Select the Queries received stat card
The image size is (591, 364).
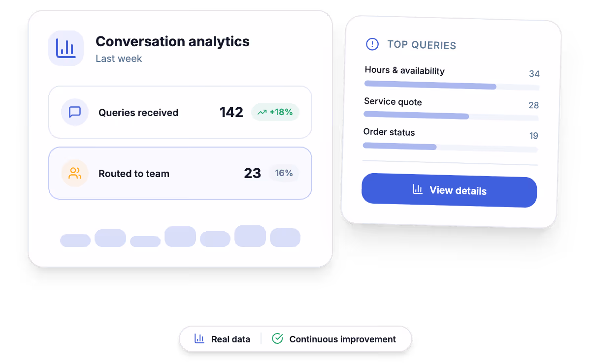tap(180, 112)
